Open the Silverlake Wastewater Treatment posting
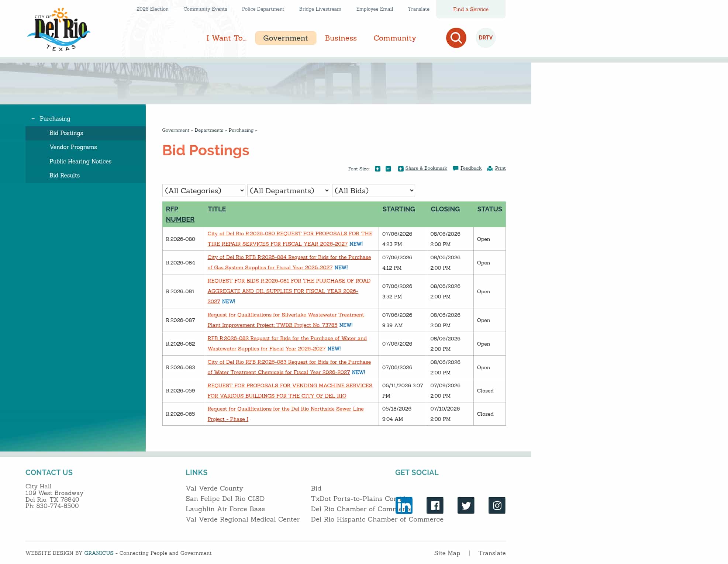This screenshot has height=564, width=728. click(x=286, y=320)
